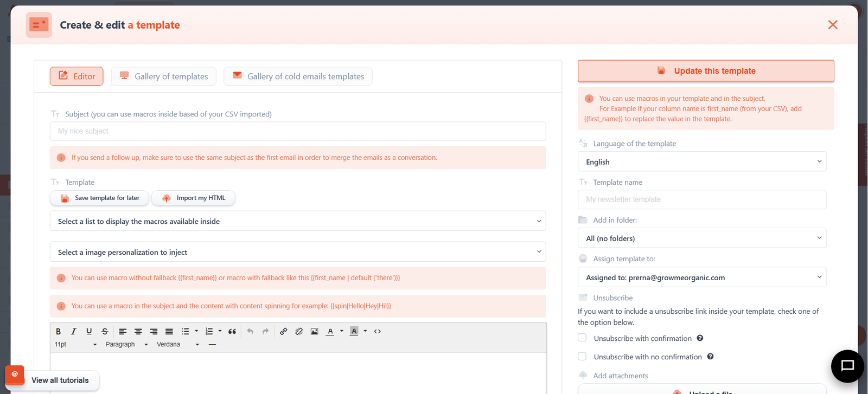Enable Unsubscribe with no confirmation

coord(582,356)
